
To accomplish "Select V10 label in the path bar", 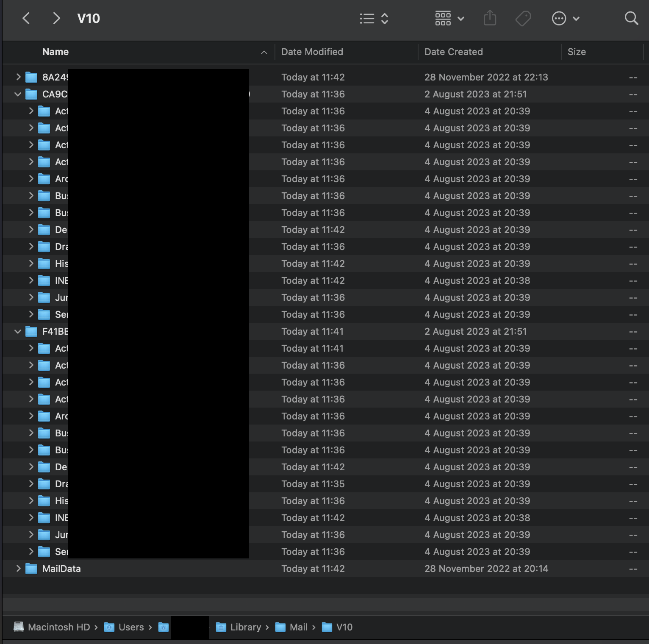I will pyautogui.click(x=344, y=627).
